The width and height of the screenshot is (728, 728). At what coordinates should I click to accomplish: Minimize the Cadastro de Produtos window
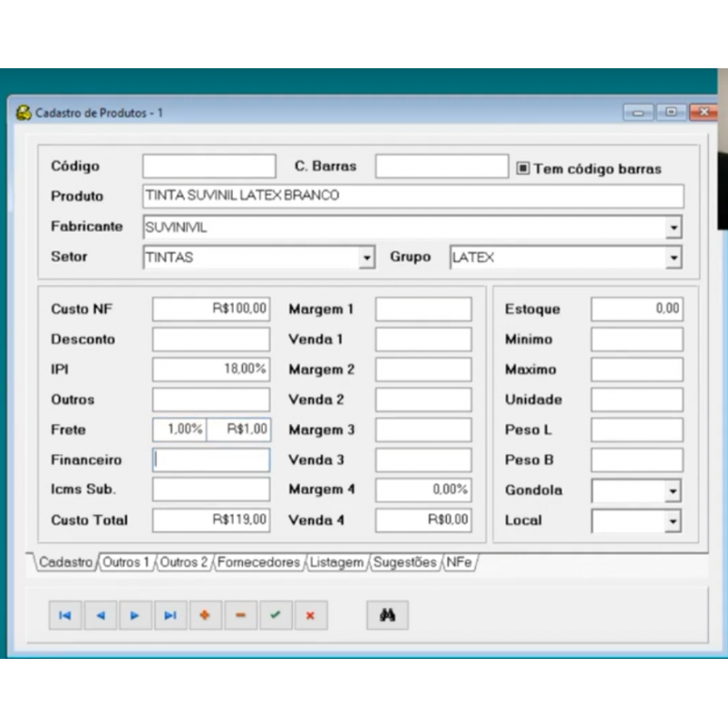point(639,112)
